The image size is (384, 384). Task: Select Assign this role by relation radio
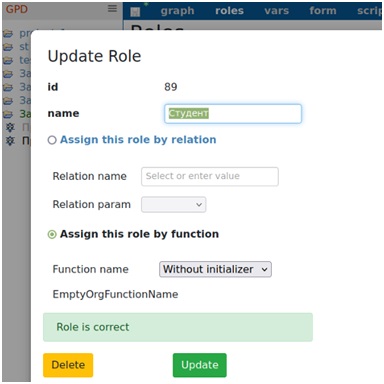pos(52,140)
